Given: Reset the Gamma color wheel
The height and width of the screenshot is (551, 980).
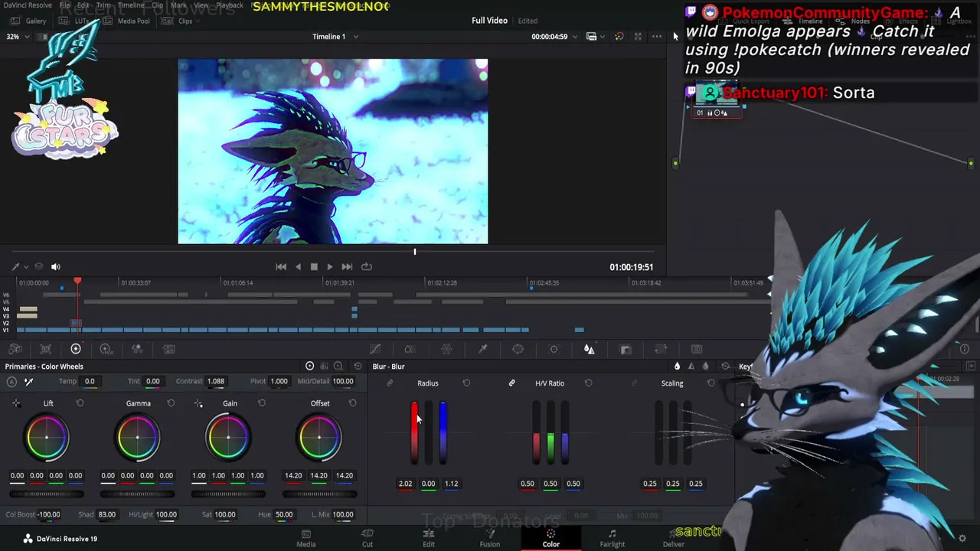Looking at the screenshot, I should pyautogui.click(x=171, y=403).
